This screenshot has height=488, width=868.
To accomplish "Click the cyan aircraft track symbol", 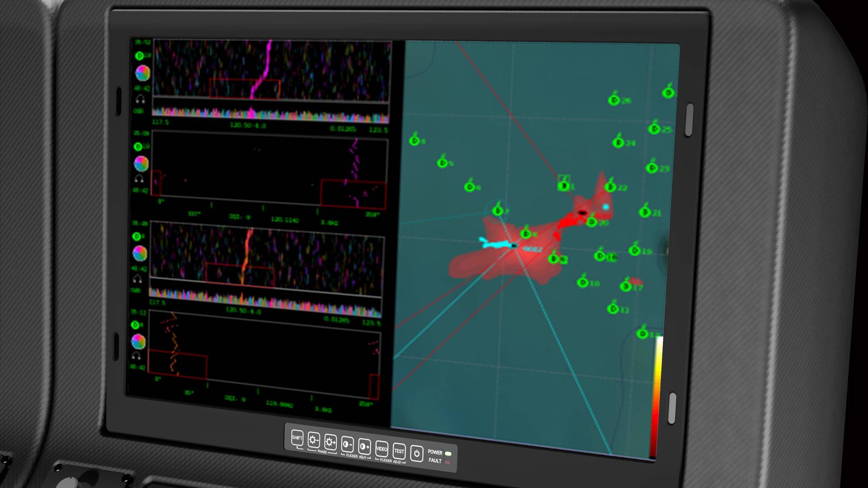I will tap(498, 244).
